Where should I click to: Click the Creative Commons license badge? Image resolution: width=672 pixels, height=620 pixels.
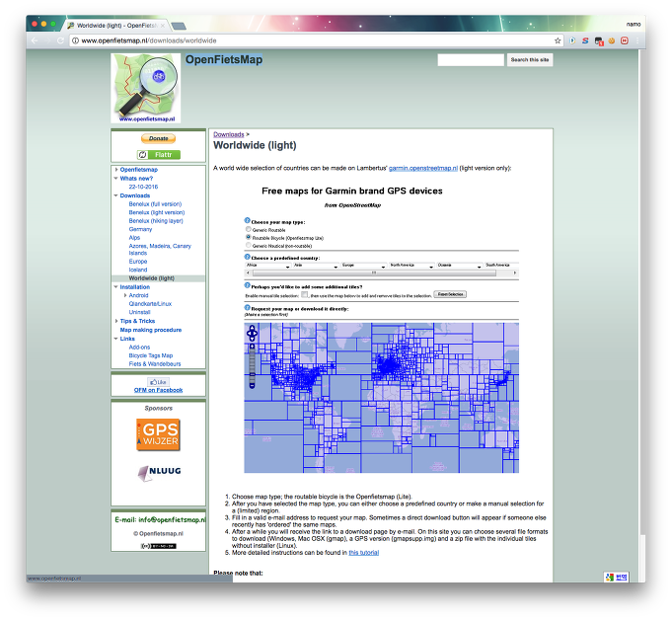tap(159, 546)
